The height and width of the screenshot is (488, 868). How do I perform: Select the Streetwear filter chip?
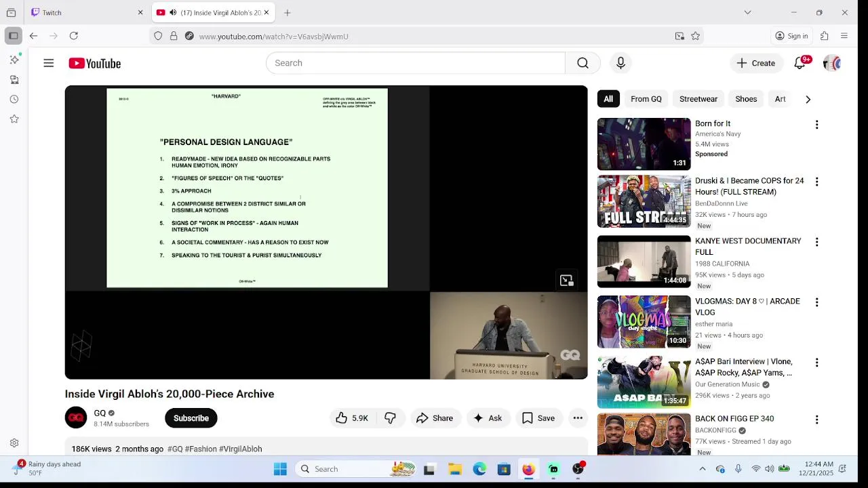pyautogui.click(x=698, y=99)
